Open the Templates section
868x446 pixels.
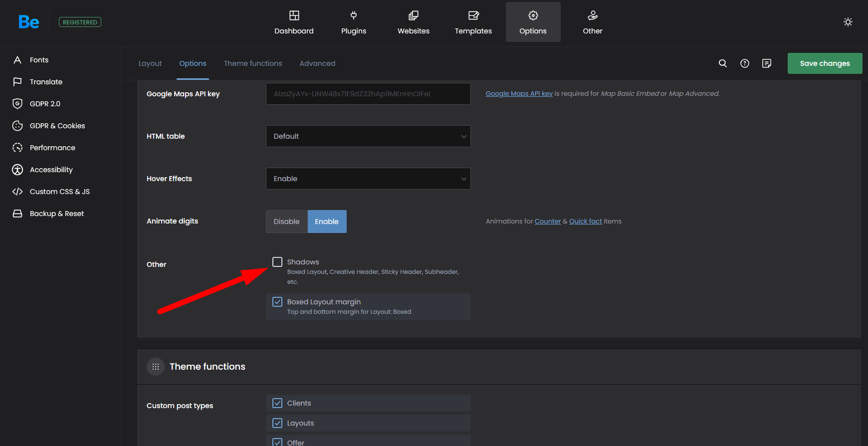[473, 22]
